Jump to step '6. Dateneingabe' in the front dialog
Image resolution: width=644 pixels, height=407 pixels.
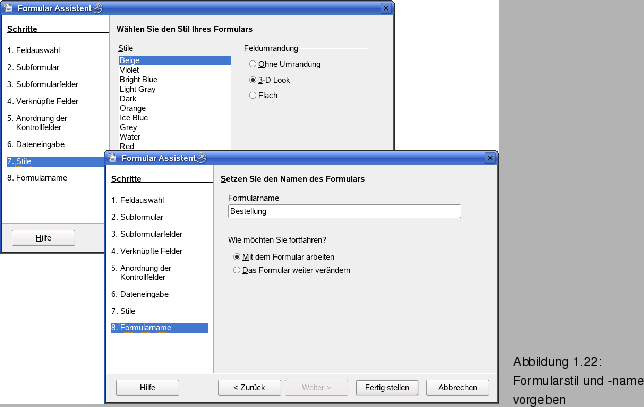(139, 292)
